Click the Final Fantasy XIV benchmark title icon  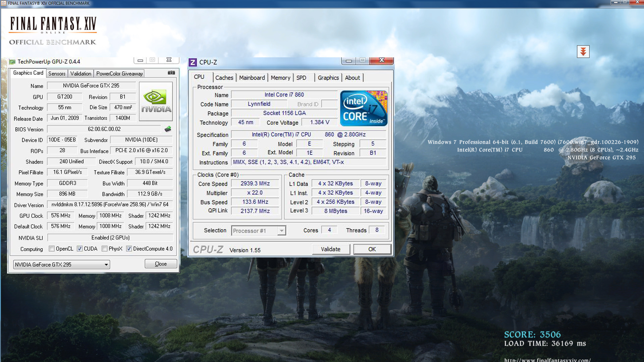pyautogui.click(x=4, y=3)
